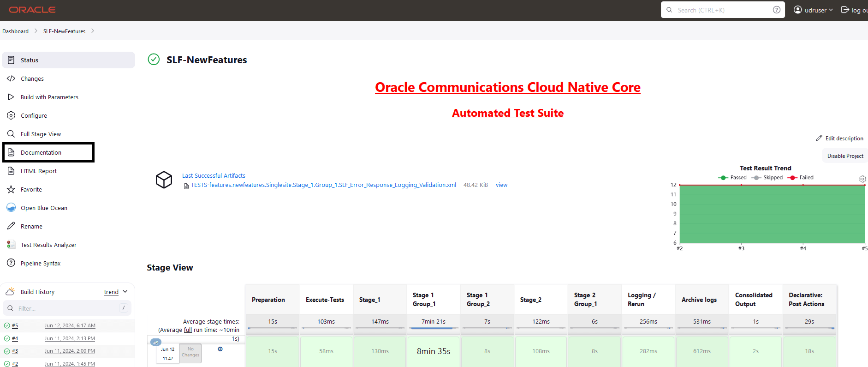Toggle the Failed series in chart legend
This screenshot has width=868, height=367.
click(801, 177)
